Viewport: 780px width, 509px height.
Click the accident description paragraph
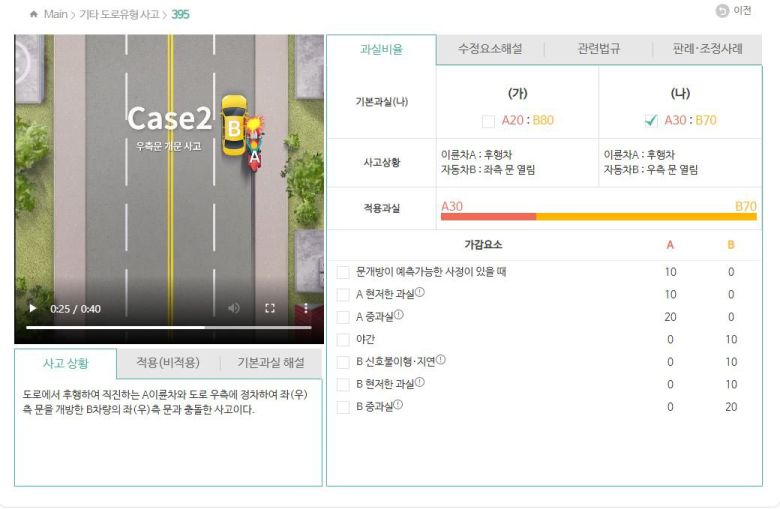click(165, 402)
